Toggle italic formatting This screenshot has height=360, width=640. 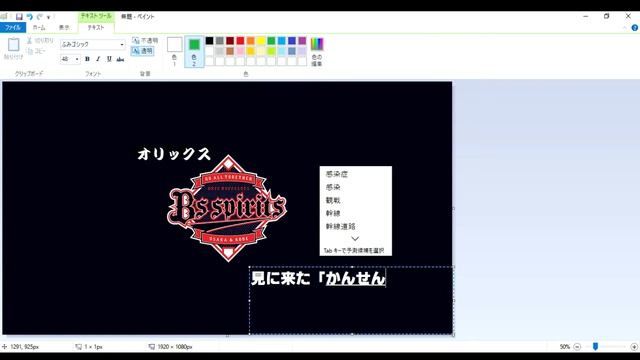pos(98,59)
